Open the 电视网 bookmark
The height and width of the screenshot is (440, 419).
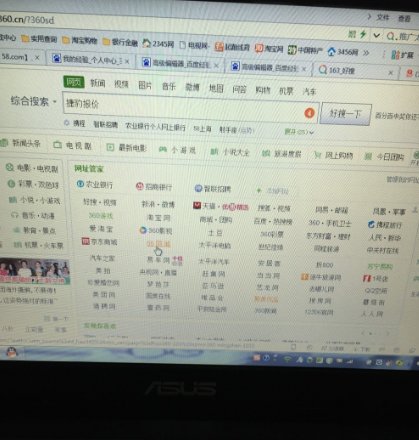click(194, 45)
